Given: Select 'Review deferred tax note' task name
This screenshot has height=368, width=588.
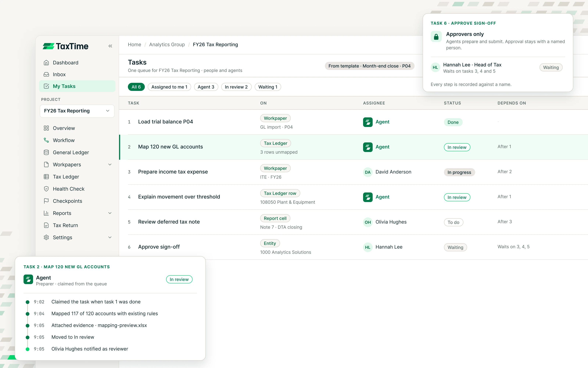Looking at the screenshot, I should 169,222.
